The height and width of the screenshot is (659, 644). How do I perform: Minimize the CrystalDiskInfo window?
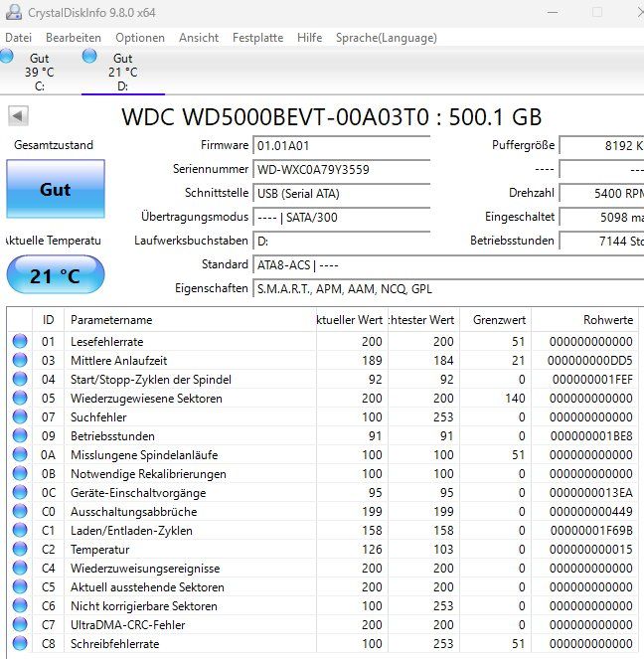553,12
